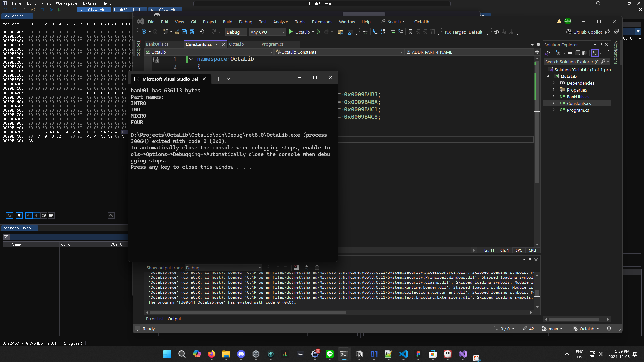Toggle uppercase hex Aa option
Image resolution: width=644 pixels, height=362 pixels.
(x=9, y=216)
